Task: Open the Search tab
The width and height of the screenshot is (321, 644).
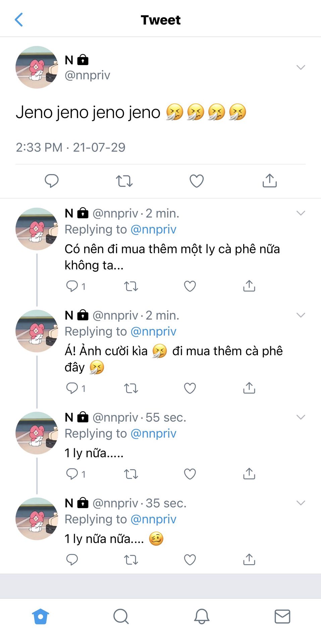Action: coord(121,616)
